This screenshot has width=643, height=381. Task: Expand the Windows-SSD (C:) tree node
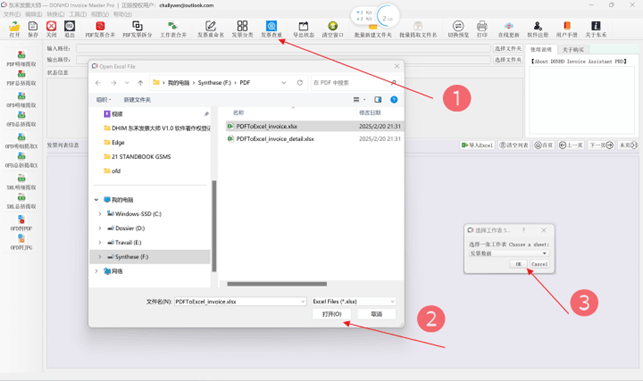100,214
